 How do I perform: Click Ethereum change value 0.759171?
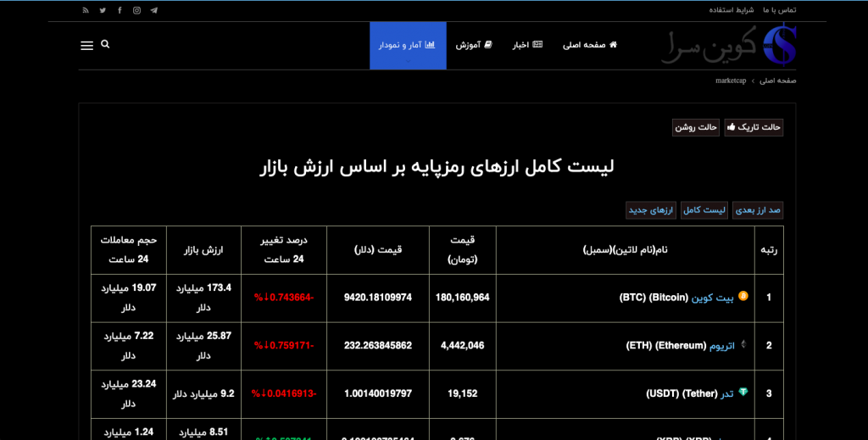[x=284, y=346]
